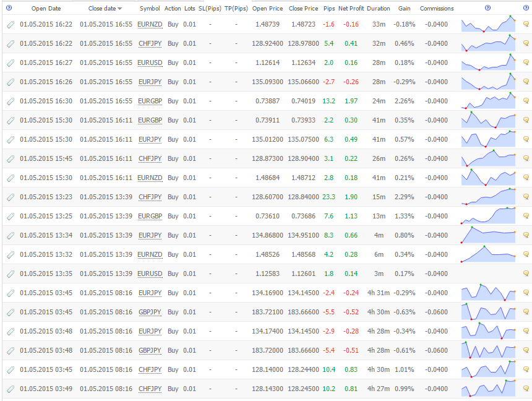The width and height of the screenshot is (532, 401).
Task: Click the tag icon for EURGBP trade opened 16:30
Action: pyautogui.click(x=11, y=101)
